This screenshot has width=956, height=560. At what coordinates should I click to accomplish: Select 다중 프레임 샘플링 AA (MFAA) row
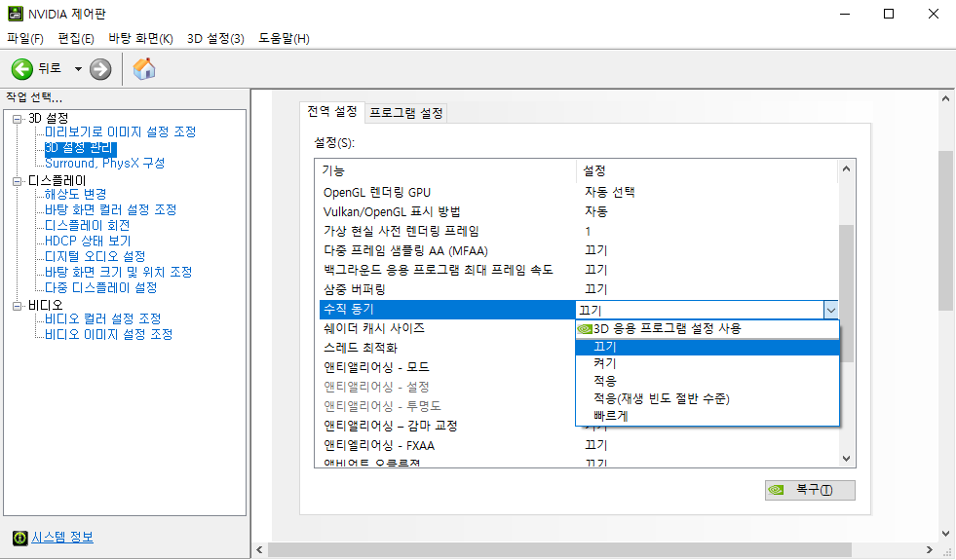[x=579, y=250]
